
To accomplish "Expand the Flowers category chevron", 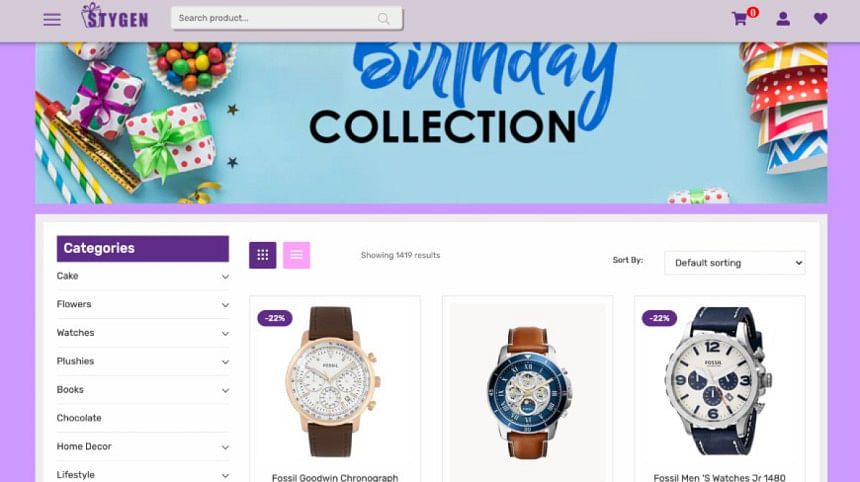I will tap(225, 305).
